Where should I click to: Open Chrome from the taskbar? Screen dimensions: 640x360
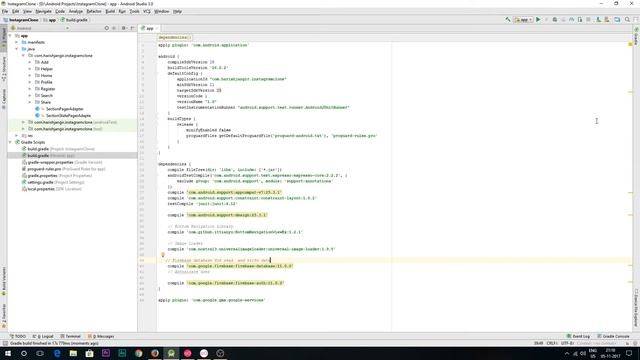[x=138, y=353]
